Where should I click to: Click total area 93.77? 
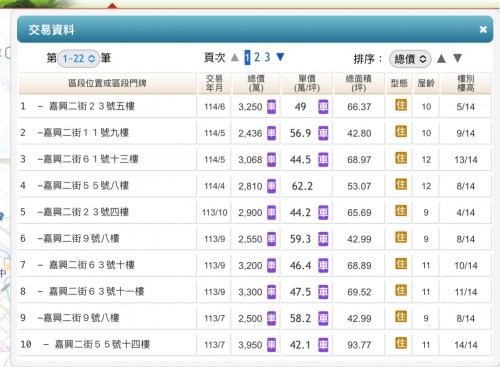pyautogui.click(x=359, y=345)
